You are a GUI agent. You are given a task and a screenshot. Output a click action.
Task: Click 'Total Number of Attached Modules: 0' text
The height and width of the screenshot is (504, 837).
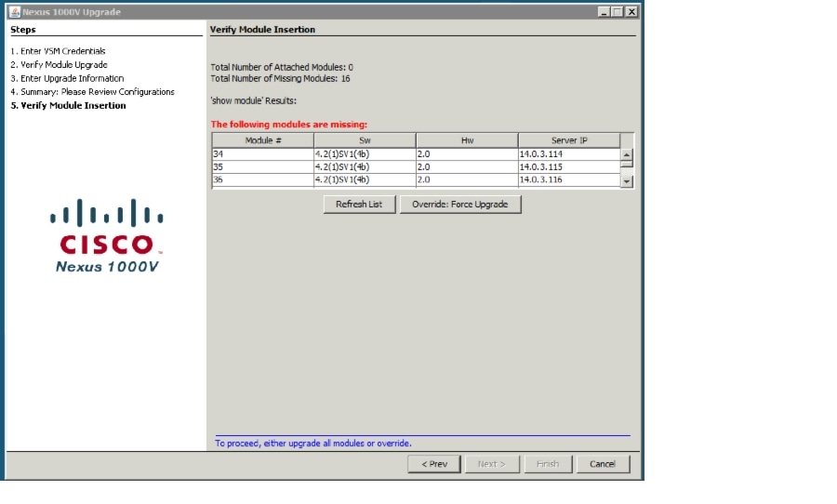[x=281, y=67]
